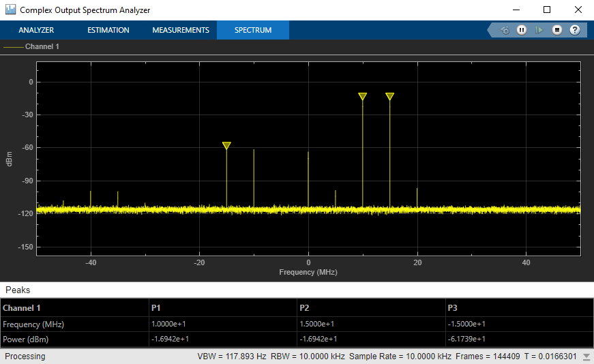This screenshot has width=594, height=364.
Task: Expand the status bar corner arrow
Action: click(586, 357)
